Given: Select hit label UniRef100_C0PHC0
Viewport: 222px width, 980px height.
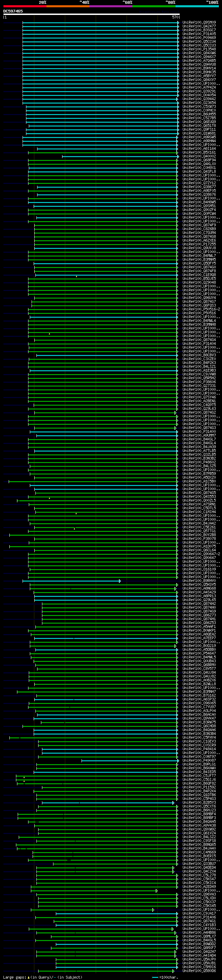Looking at the screenshot, I should [x=199, y=110].
